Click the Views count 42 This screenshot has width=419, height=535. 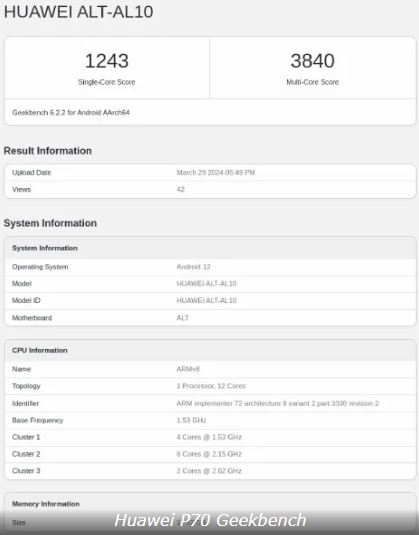point(180,189)
